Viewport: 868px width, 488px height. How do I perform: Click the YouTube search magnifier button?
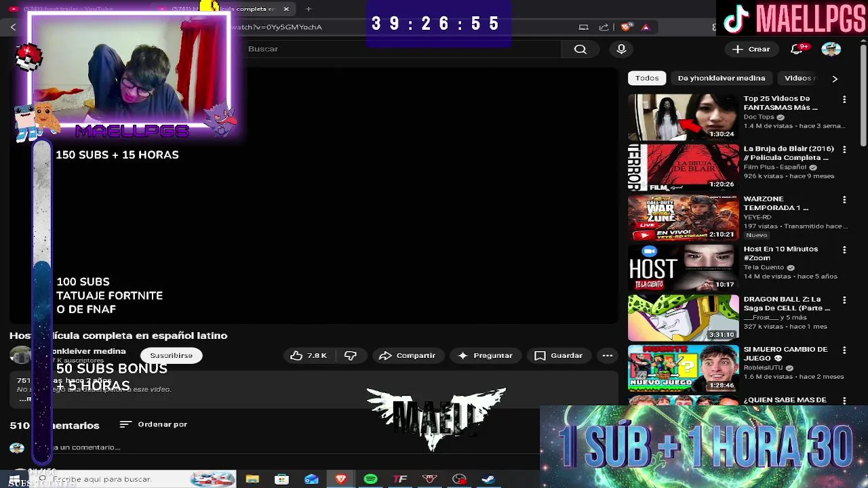coord(580,49)
